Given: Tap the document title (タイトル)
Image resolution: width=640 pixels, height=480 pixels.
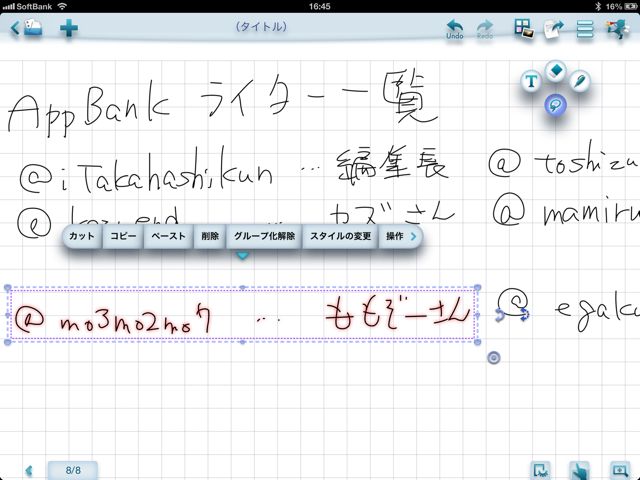Looking at the screenshot, I should (x=261, y=27).
